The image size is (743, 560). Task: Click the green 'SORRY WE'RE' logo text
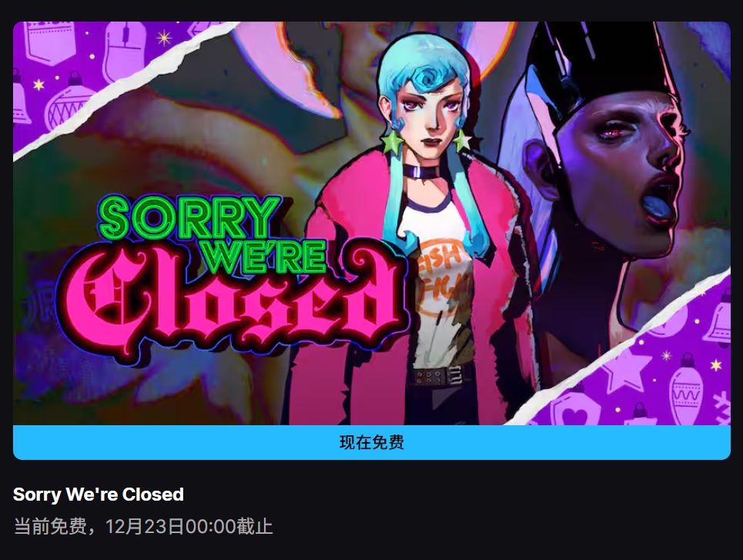[x=211, y=233]
